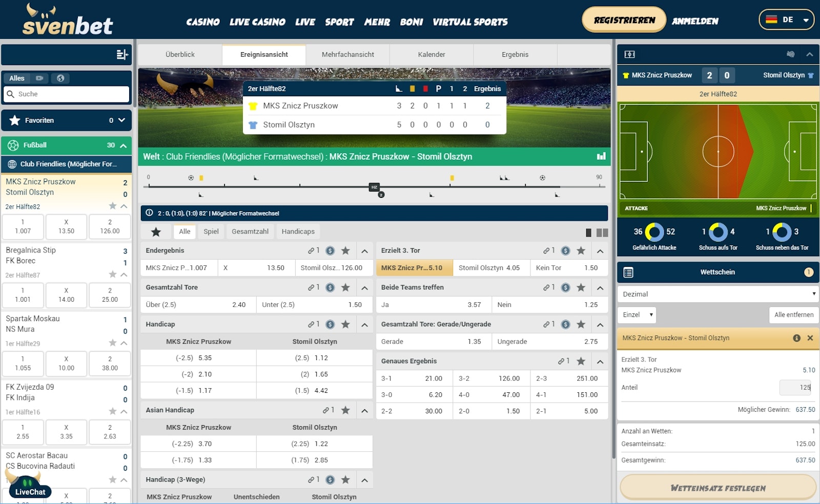The height and width of the screenshot is (504, 820).
Task: Star the Endergebnis market as favorite
Action: pos(346,250)
